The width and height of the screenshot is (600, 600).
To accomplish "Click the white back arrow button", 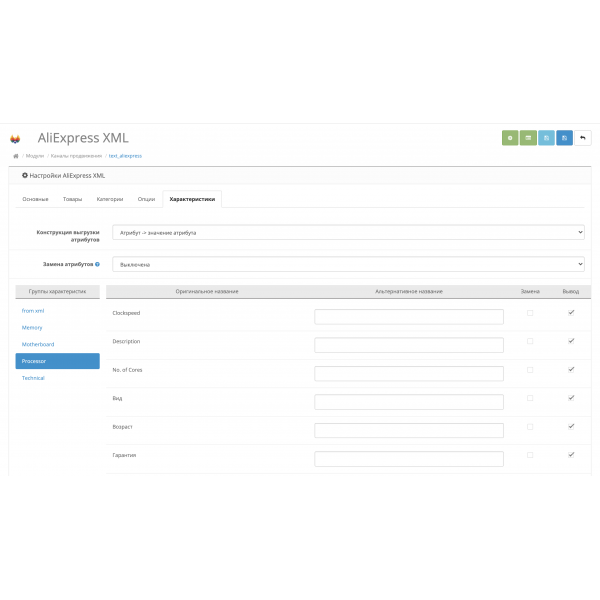I will (583, 138).
